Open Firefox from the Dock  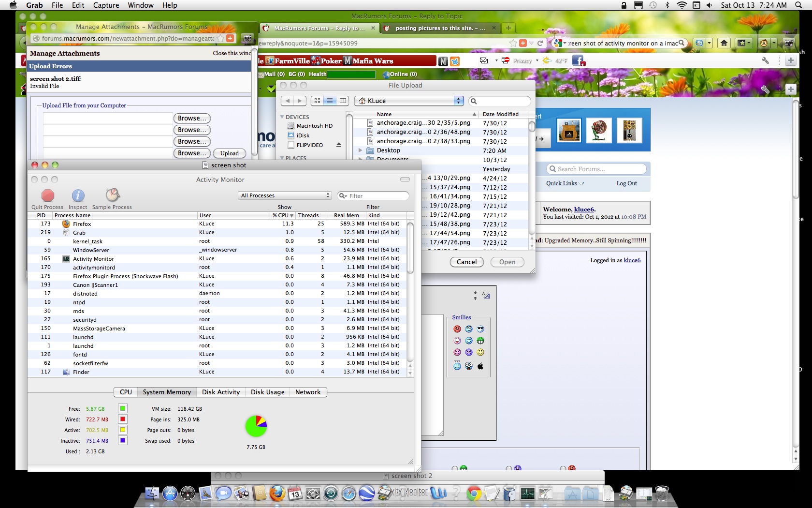pos(277,493)
